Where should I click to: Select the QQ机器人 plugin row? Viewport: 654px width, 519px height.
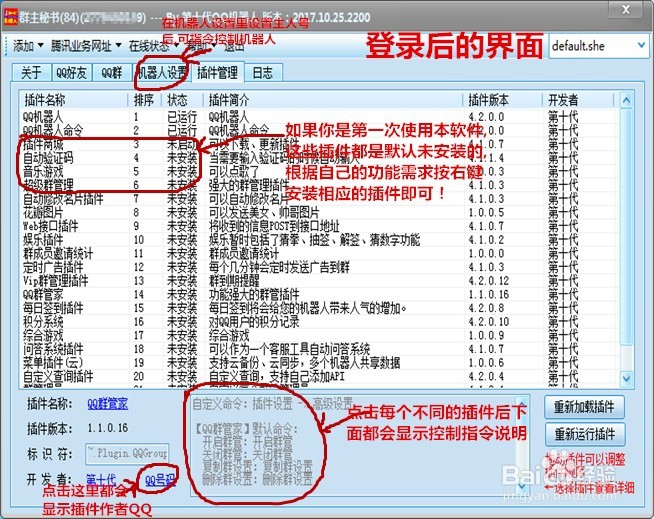[319, 117]
